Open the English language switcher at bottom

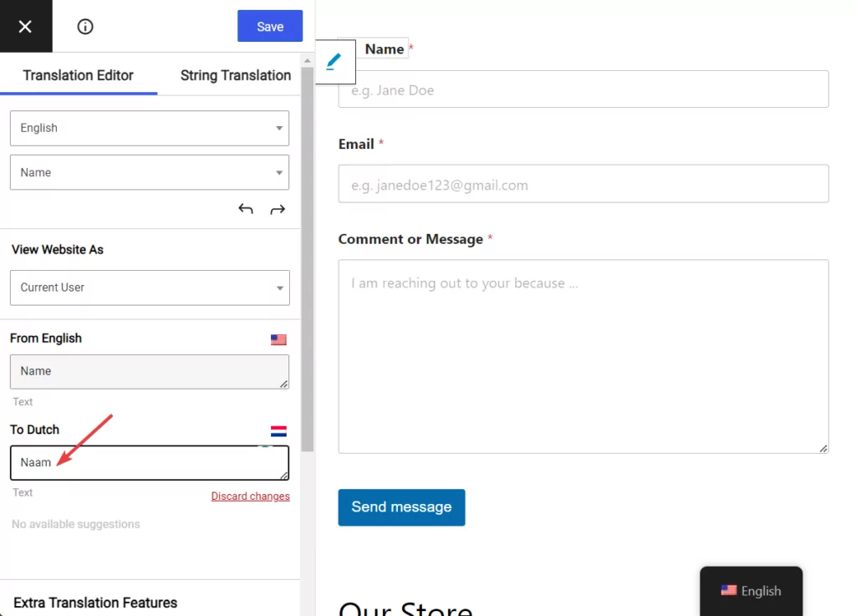click(x=751, y=591)
